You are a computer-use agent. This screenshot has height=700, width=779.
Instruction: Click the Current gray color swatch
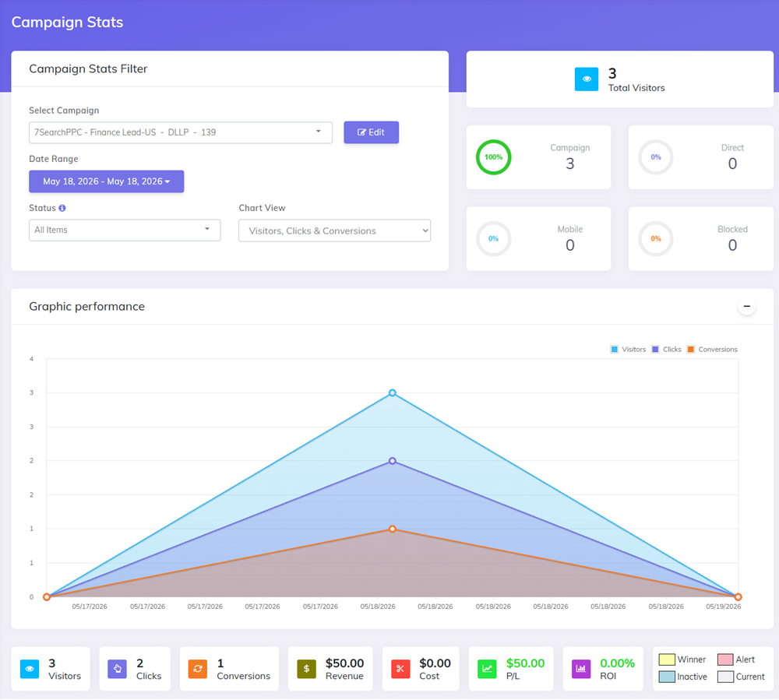point(725,677)
